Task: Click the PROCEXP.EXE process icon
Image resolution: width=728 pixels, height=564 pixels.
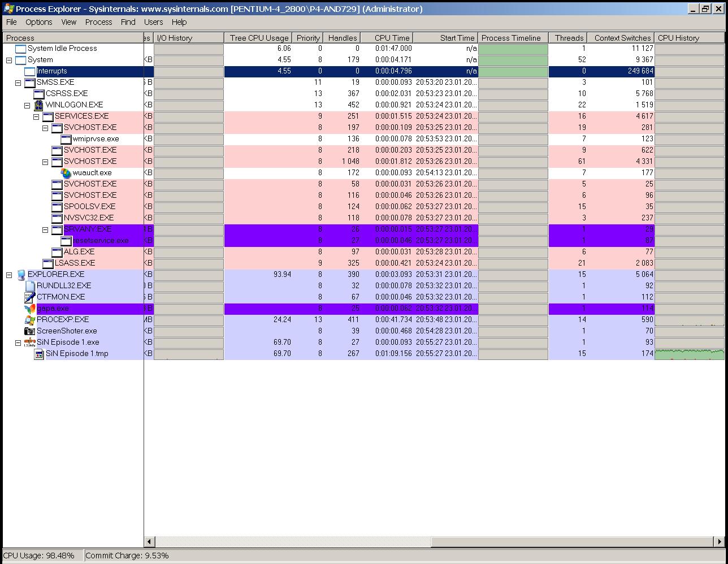Action: (x=29, y=320)
